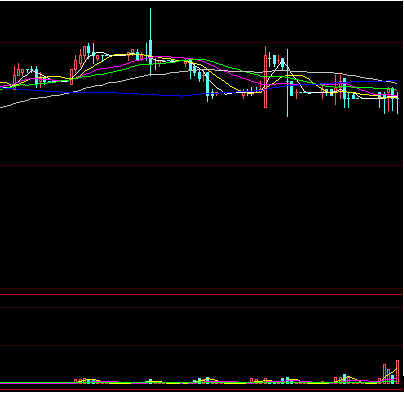The width and height of the screenshot is (404, 393).
Task: Click the rightmost cyan candlestick in price chart
Action: click(x=397, y=103)
